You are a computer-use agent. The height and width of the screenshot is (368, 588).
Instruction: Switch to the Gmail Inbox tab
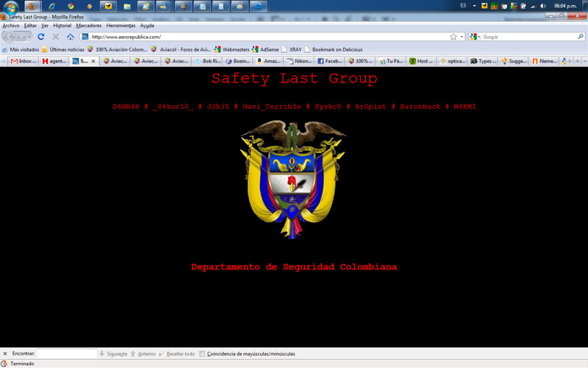[24, 61]
